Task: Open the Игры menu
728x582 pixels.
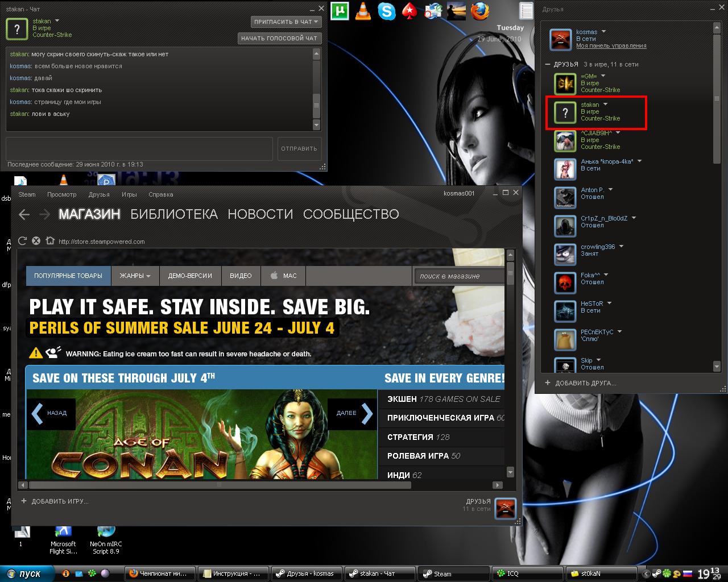Action: (129, 194)
